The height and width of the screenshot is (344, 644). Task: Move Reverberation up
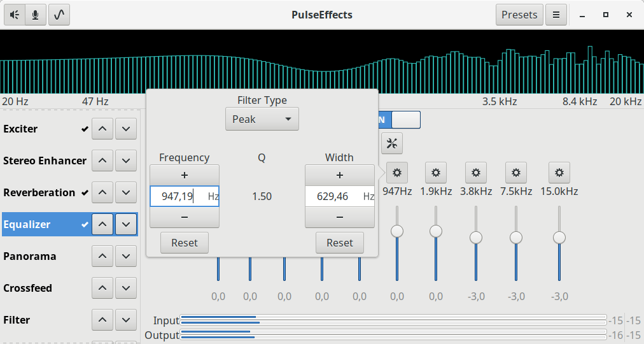point(102,192)
